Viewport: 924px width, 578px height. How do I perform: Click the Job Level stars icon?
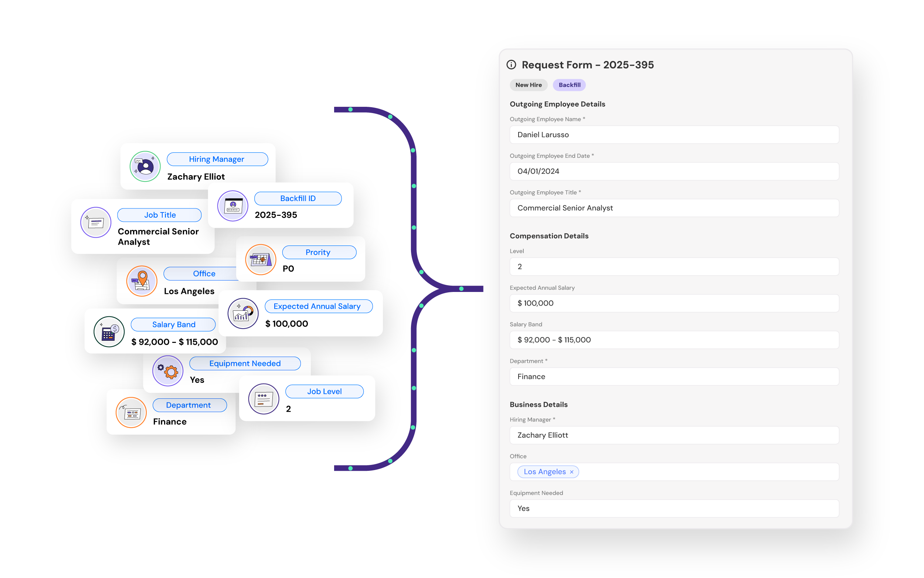click(264, 399)
